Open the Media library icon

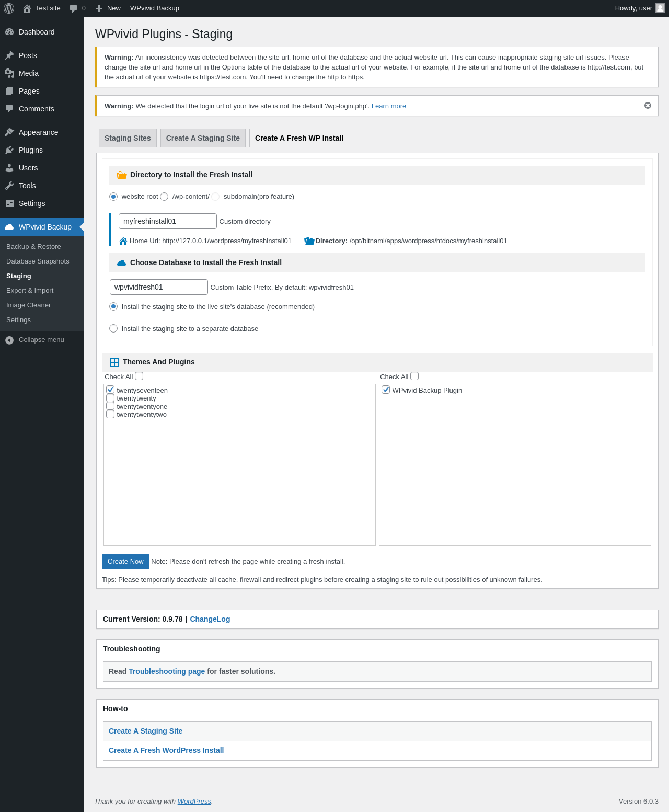9,73
